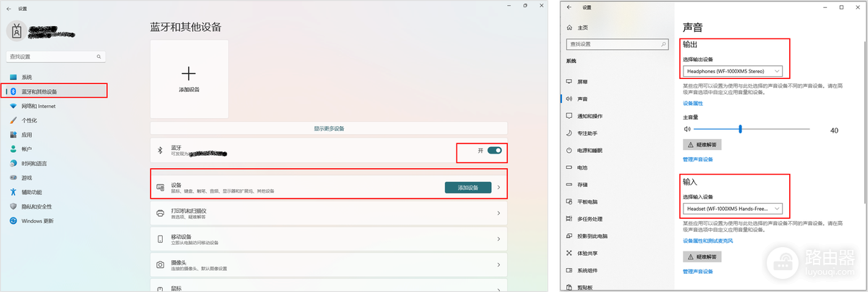Image resolution: width=868 pixels, height=292 pixels.
Task: Open 电源和睡眠 settings
Action: (590, 150)
